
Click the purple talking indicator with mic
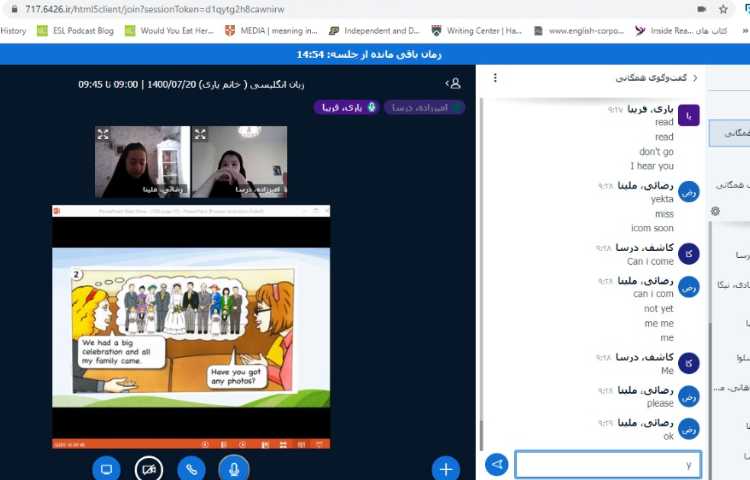pyautogui.click(x=346, y=107)
